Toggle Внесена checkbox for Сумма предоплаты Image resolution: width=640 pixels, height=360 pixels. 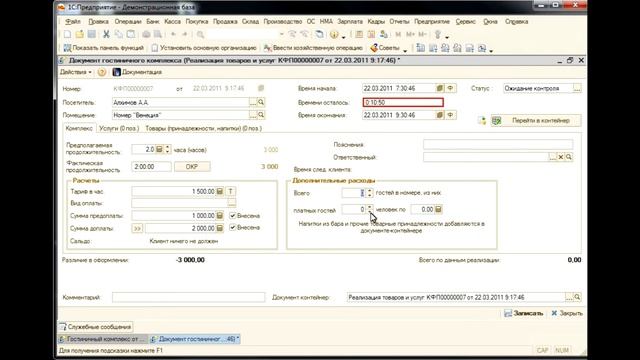click(233, 216)
